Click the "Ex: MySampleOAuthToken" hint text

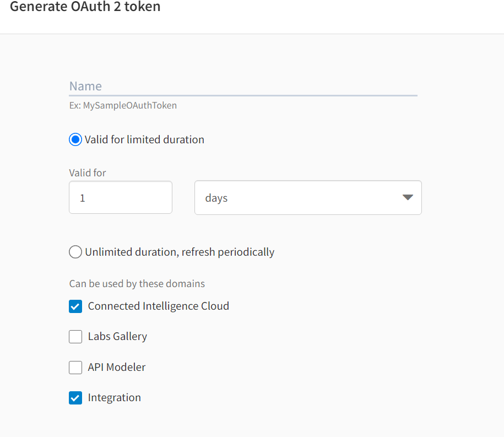(123, 105)
